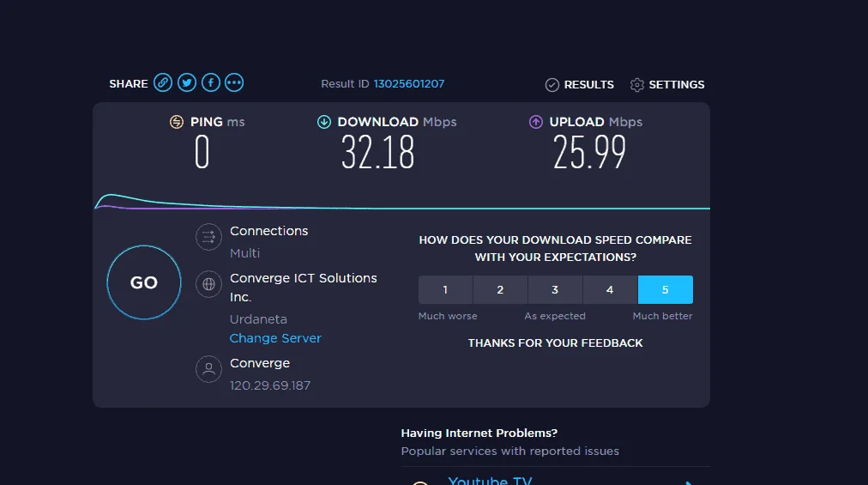This screenshot has width=868, height=485.
Task: Open speedtest SETTINGS
Action: coord(667,85)
